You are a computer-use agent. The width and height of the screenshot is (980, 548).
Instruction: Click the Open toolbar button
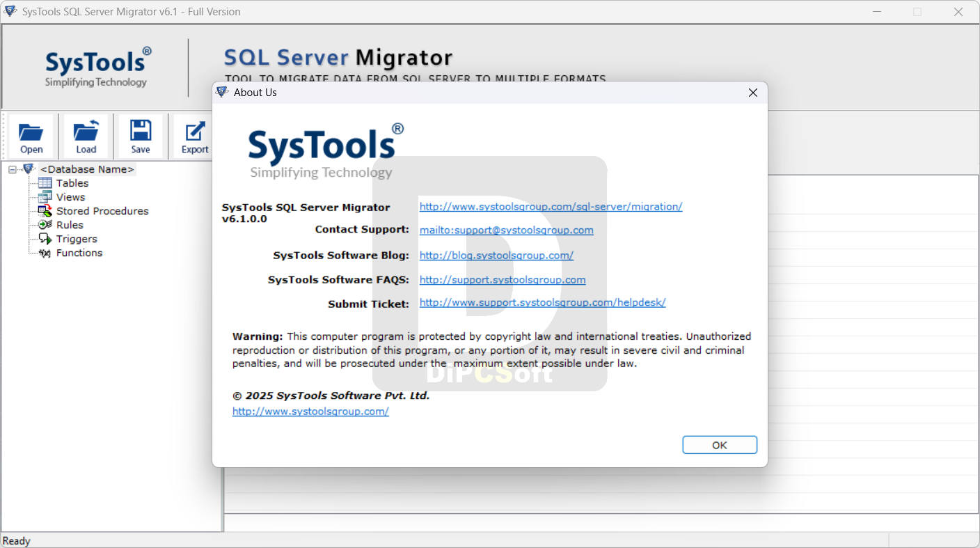coord(31,136)
